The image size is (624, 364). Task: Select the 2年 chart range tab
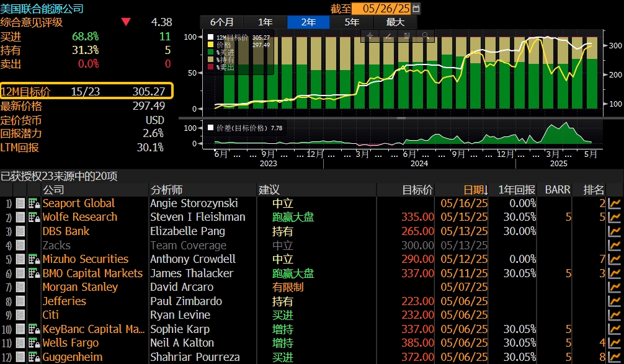(x=308, y=22)
